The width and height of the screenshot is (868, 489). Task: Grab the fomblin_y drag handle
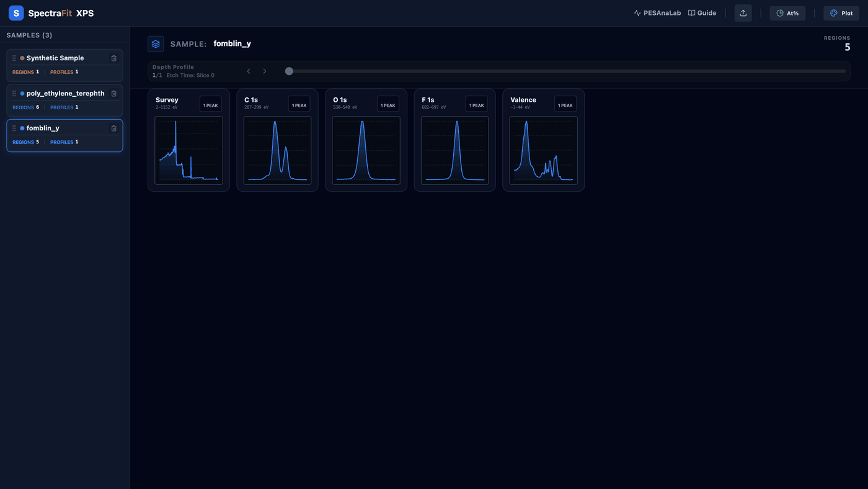pos(14,128)
